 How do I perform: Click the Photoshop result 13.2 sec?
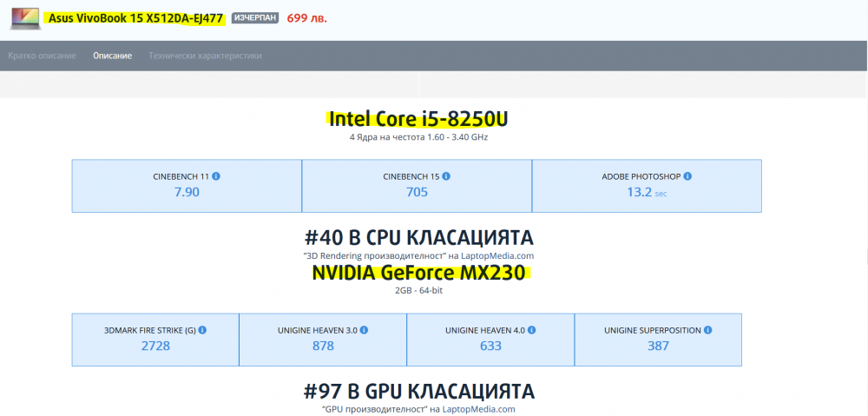[648, 192]
